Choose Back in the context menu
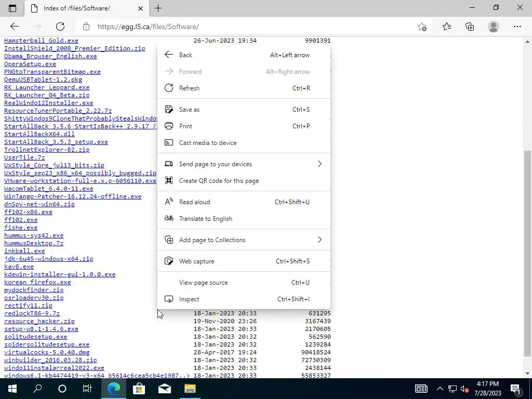532x399 pixels. pyautogui.click(x=244, y=55)
